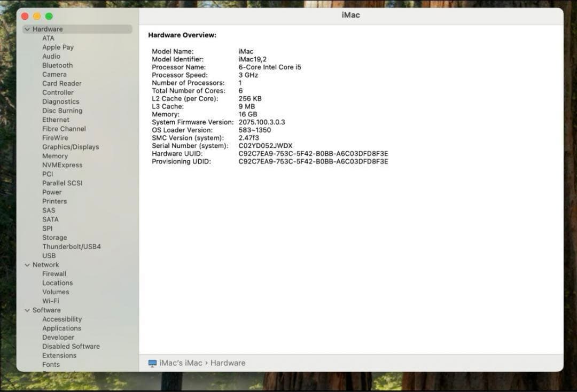View Storage details
The height and width of the screenshot is (392, 577).
54,237
